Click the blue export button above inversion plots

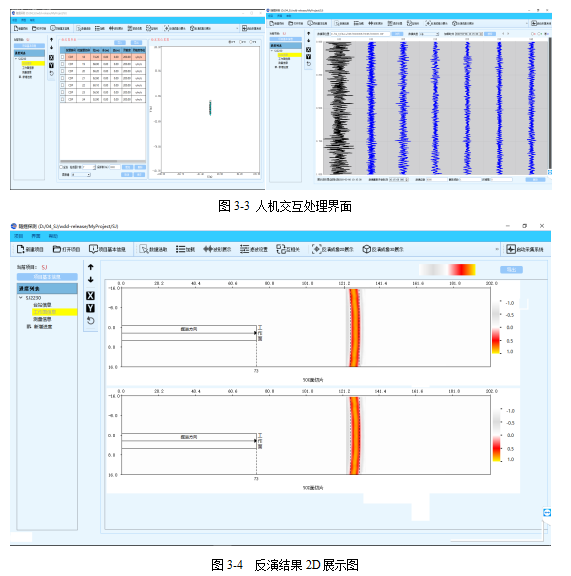[511, 270]
